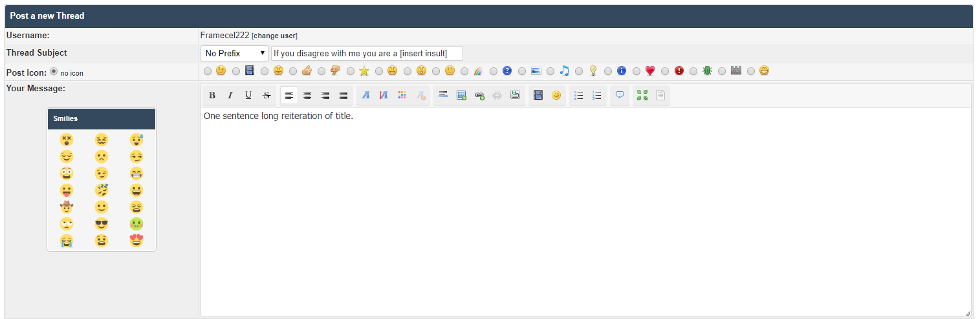Open the font name tool

click(x=365, y=95)
